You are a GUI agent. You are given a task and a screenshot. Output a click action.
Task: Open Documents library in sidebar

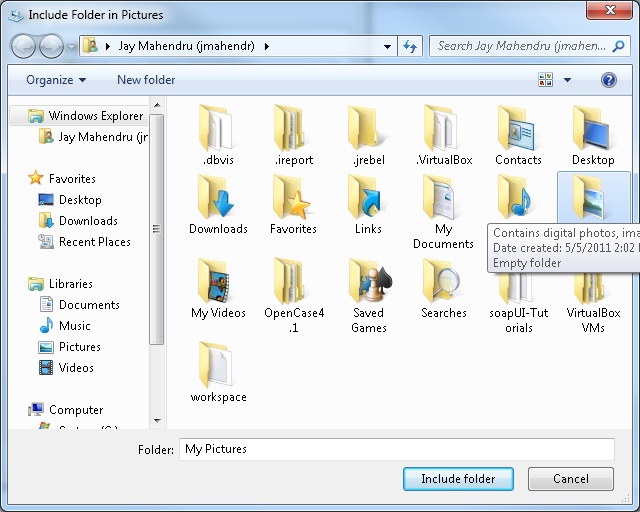79,305
